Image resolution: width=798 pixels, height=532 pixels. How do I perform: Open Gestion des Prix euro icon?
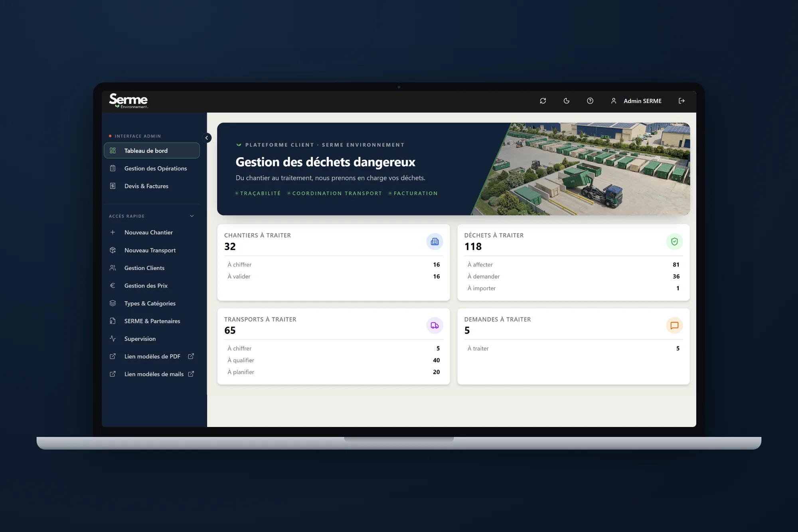[113, 285]
